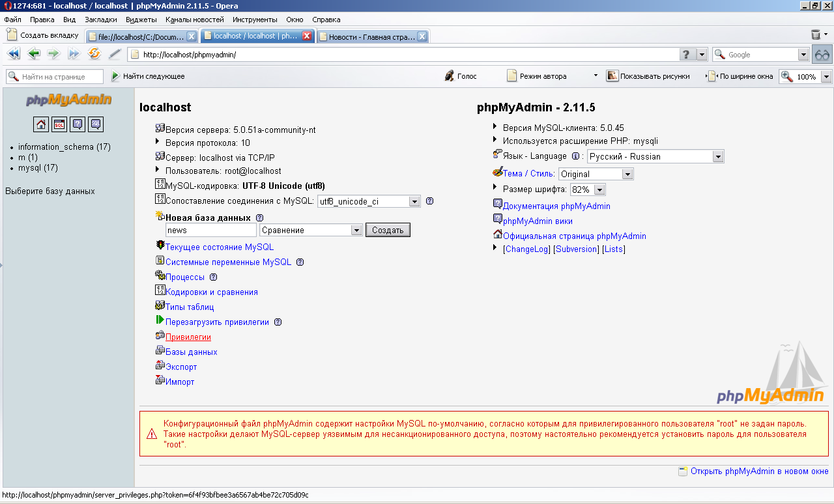Close the Новости - Главная страница tab
834x504 pixels.
(x=422, y=36)
